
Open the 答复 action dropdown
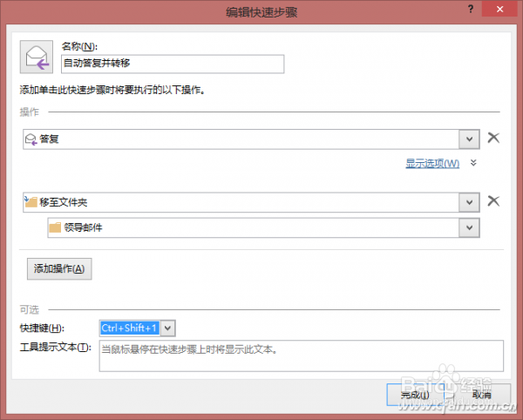[469, 139]
